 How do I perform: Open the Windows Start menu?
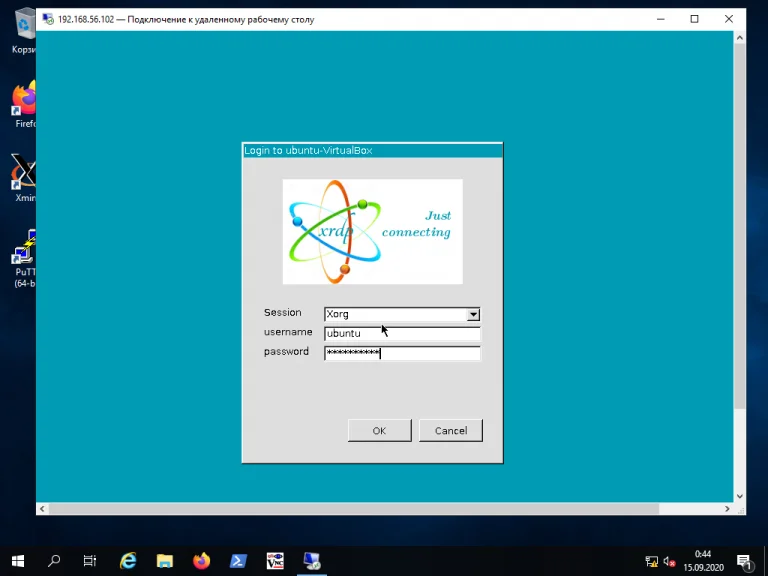18,561
